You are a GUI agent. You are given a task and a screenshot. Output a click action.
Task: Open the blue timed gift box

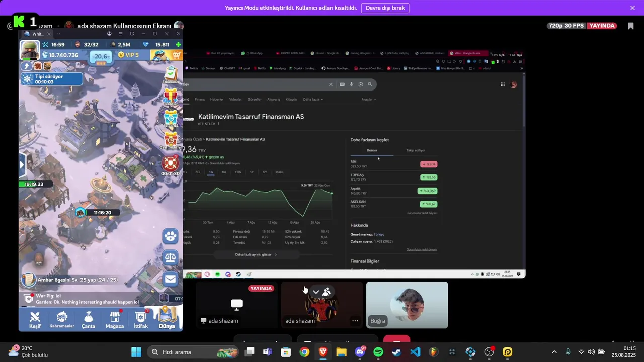[171, 119]
